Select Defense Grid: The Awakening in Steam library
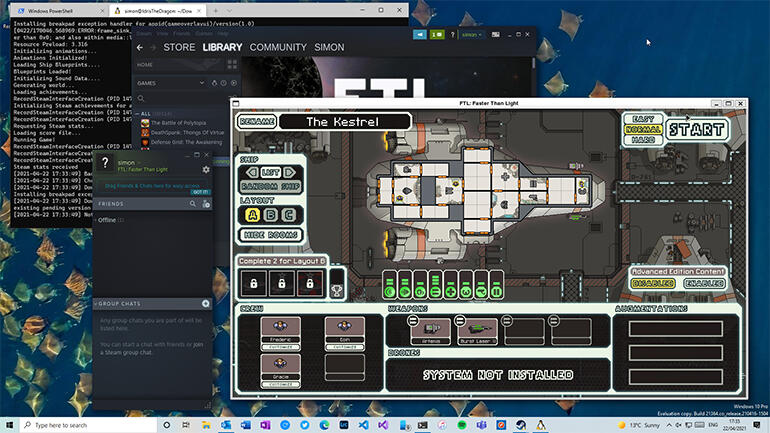 [186, 142]
